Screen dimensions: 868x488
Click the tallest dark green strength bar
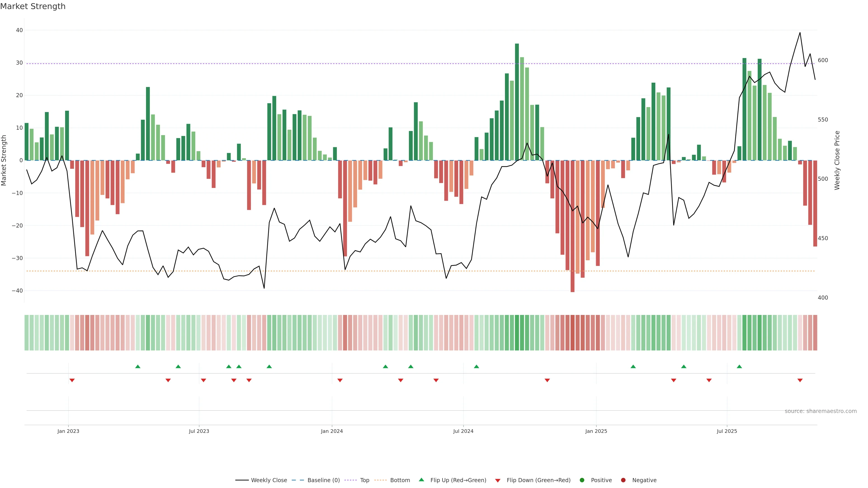pos(517,101)
